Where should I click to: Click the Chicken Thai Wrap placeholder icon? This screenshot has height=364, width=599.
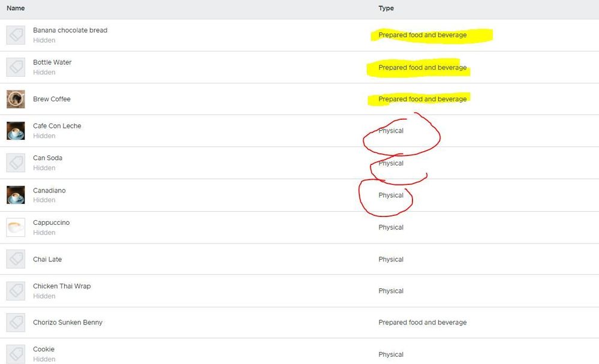pyautogui.click(x=16, y=291)
